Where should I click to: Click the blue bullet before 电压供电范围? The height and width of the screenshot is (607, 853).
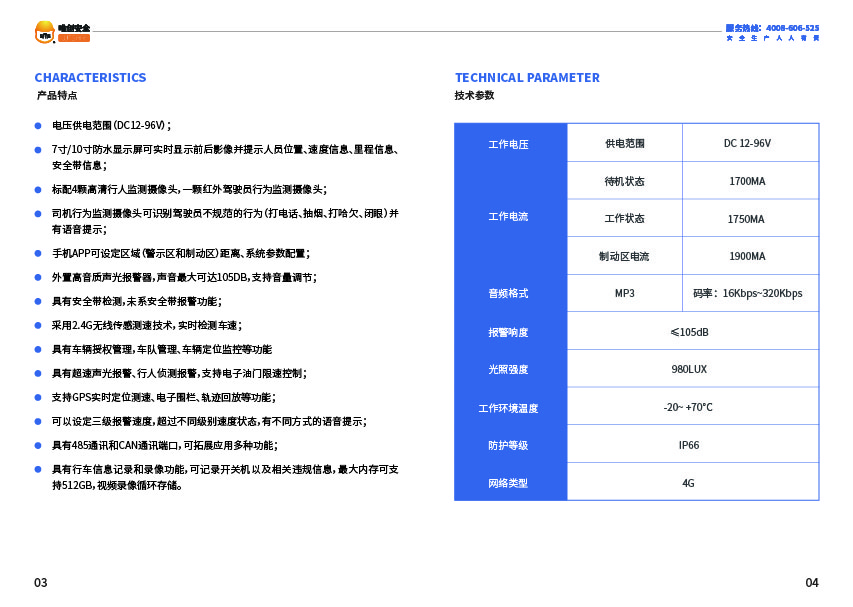[38, 125]
